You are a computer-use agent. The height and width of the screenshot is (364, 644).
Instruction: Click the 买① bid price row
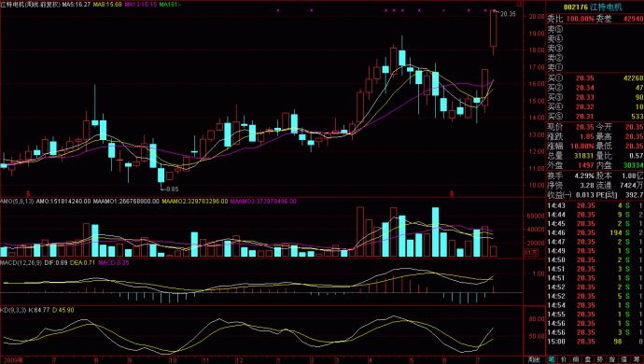(x=595, y=78)
